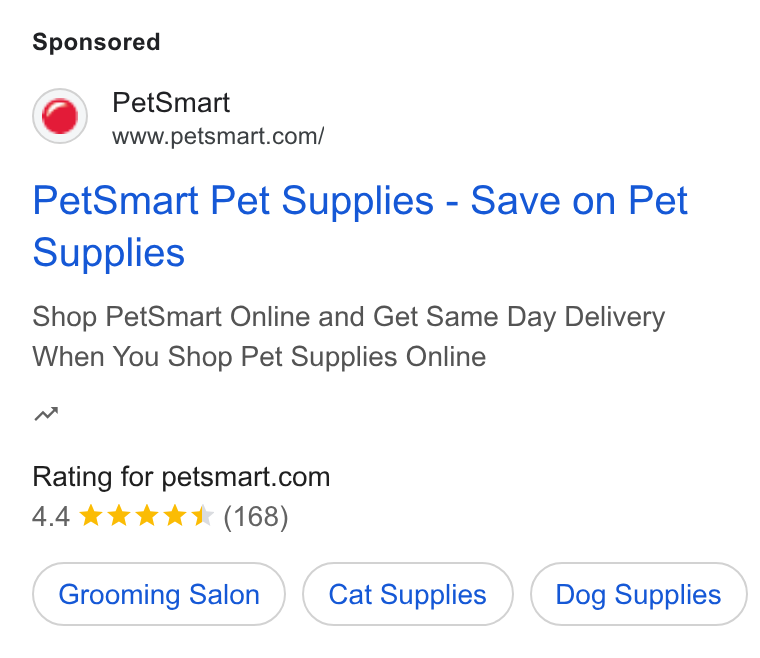760x658 pixels.
Task: Open the Grooming Salon sitelink chip
Action: [x=159, y=594]
